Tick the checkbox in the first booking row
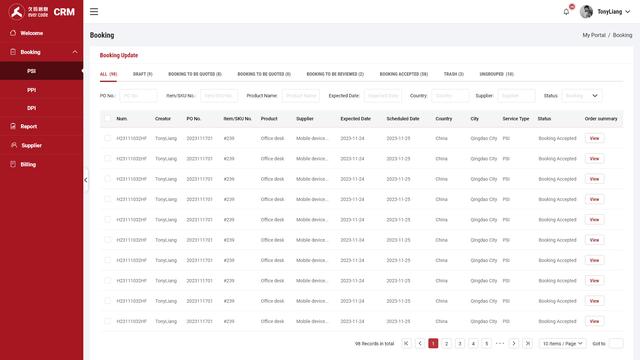This screenshot has height=360, width=640. click(x=107, y=138)
